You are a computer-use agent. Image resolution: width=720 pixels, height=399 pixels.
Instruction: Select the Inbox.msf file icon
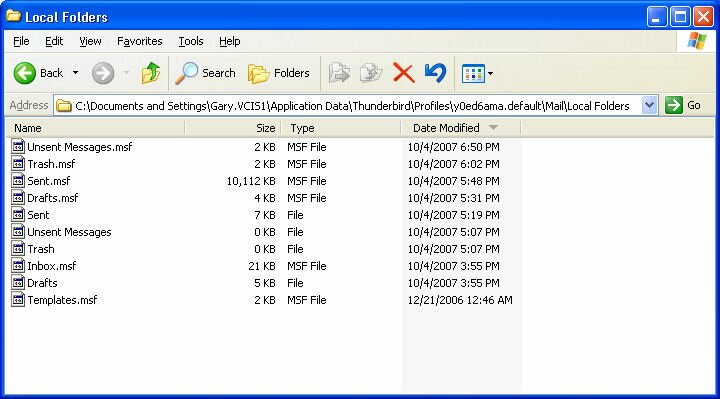[x=18, y=265]
